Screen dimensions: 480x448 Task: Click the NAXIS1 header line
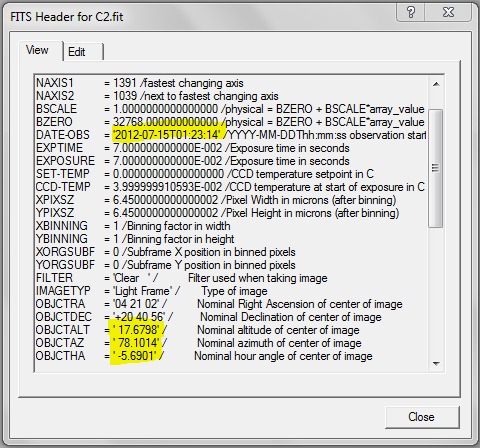tap(140, 83)
